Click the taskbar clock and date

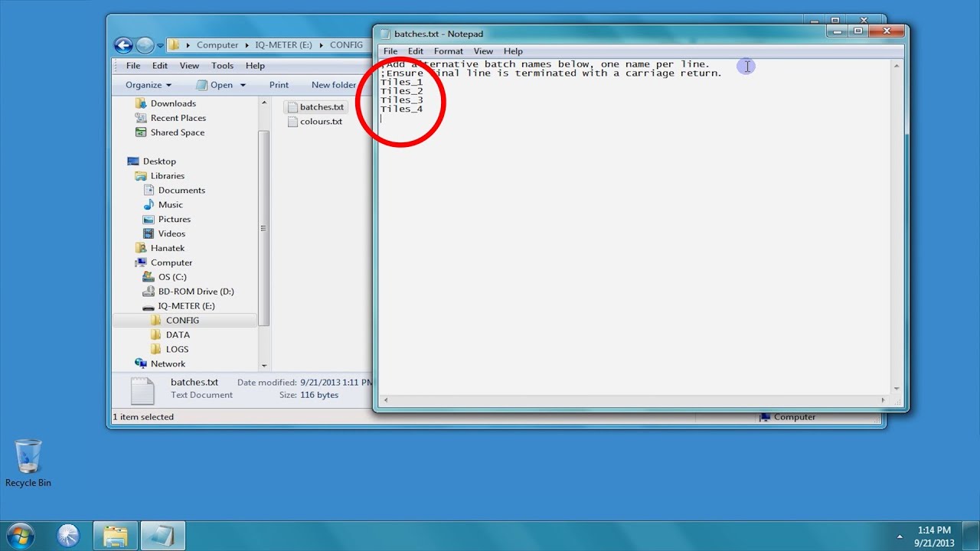[x=933, y=536]
